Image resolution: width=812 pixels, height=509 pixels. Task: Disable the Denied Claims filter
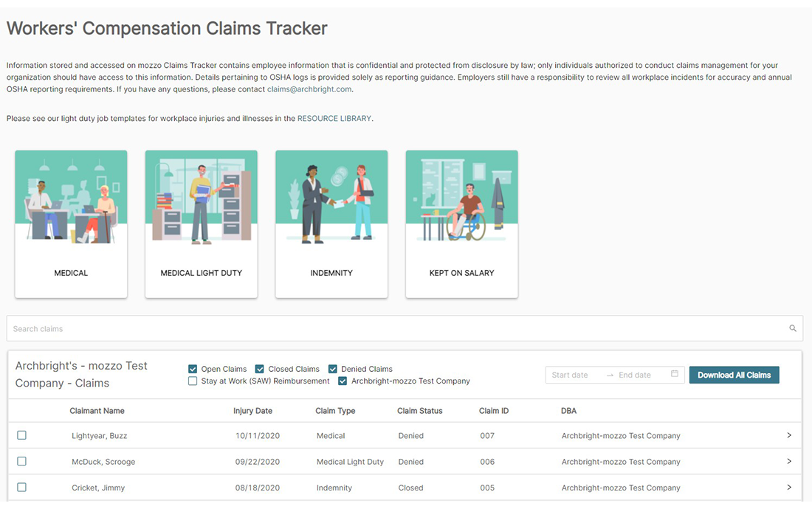tap(333, 369)
